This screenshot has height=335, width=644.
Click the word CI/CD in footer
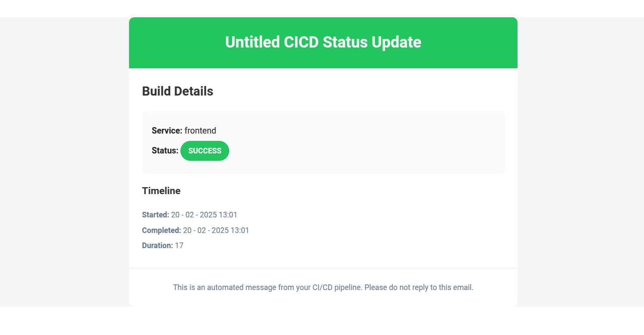(x=322, y=287)
